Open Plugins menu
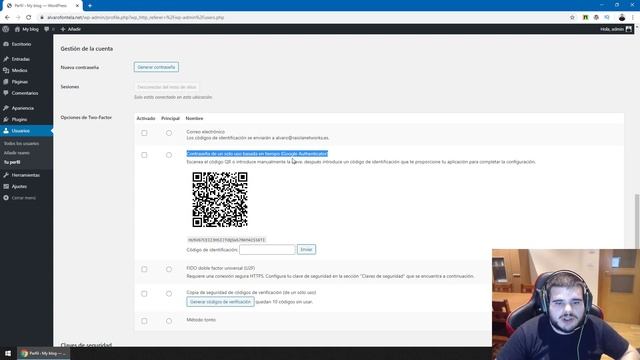Screen dimensions: 640x360 tap(19, 120)
